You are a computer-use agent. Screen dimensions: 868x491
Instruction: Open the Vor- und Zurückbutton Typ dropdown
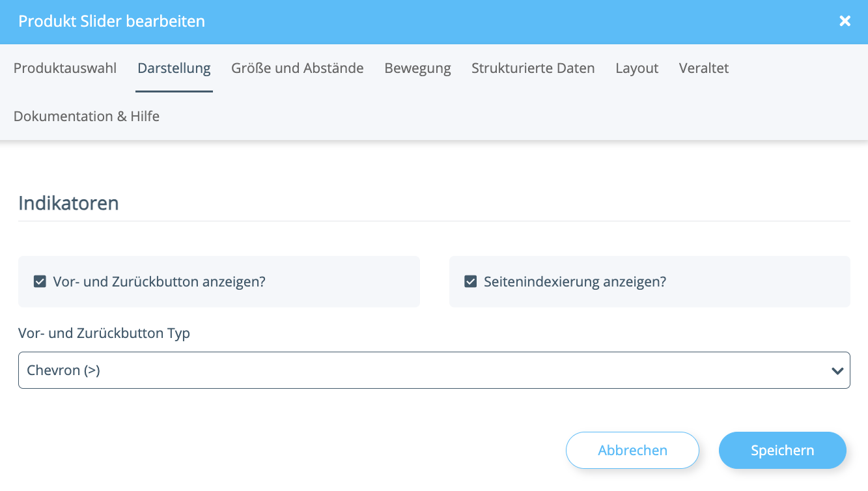point(434,371)
